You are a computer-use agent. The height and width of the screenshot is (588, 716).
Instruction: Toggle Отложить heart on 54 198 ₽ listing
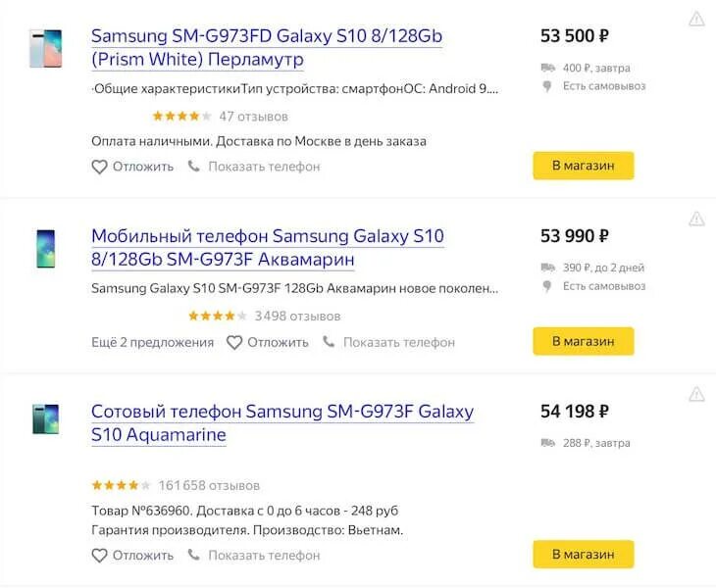[99, 555]
